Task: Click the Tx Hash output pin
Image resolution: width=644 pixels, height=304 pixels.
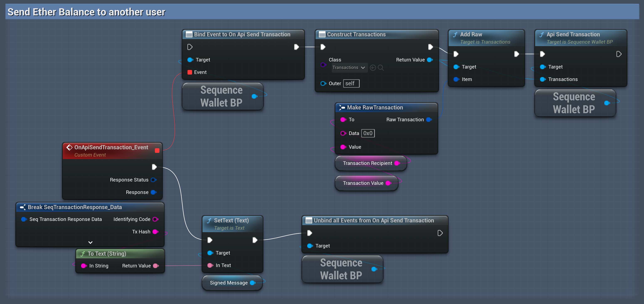Action: coord(155,232)
